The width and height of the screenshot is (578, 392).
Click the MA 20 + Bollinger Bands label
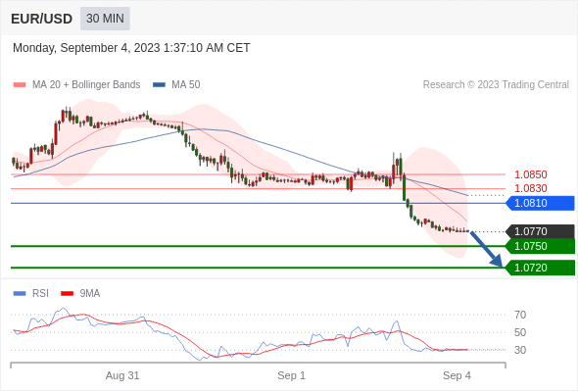(86, 85)
